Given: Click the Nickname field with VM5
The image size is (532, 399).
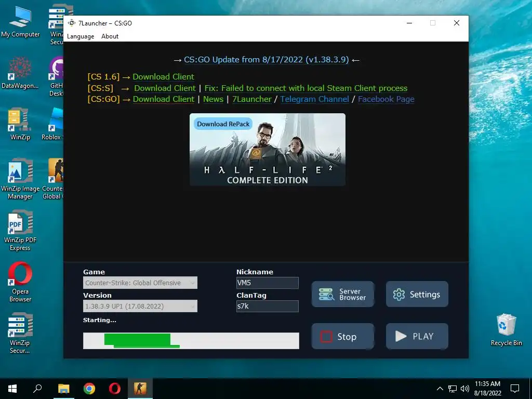Looking at the screenshot, I should 268,283.
